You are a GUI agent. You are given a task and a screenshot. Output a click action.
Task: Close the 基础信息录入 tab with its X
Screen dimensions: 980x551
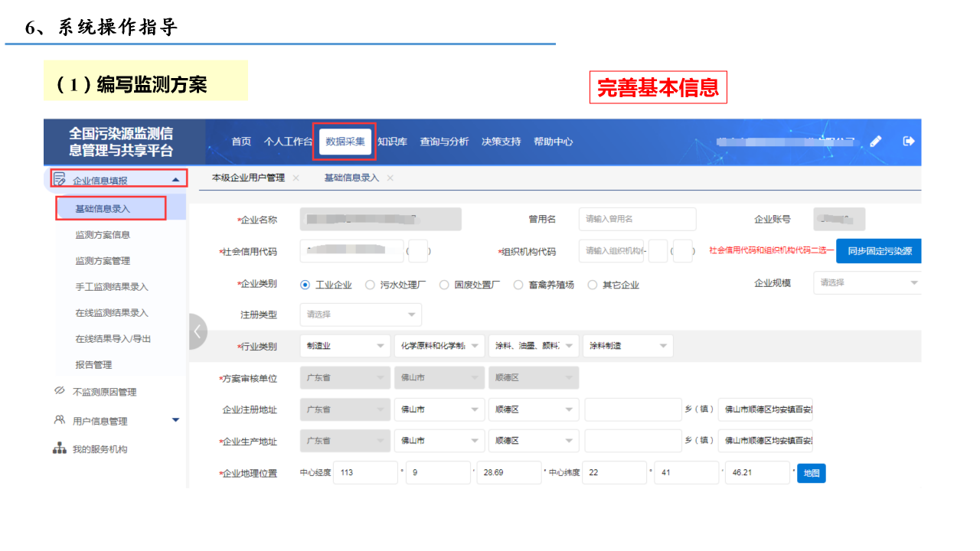pyautogui.click(x=390, y=178)
